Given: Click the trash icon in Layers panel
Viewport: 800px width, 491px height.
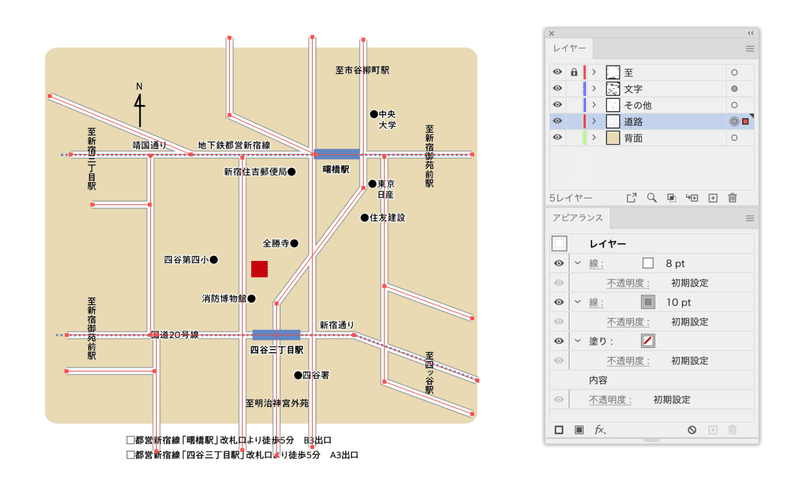Looking at the screenshot, I should coord(732,198).
